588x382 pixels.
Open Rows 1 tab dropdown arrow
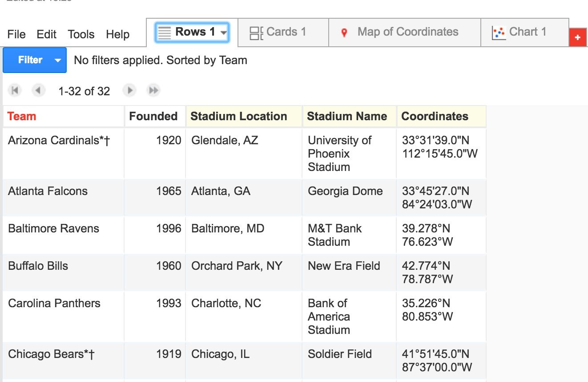223,32
